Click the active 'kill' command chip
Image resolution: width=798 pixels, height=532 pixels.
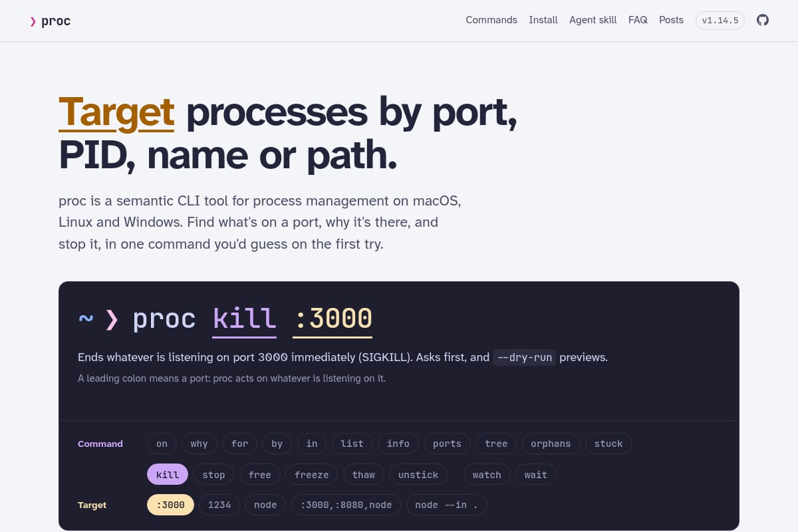pyautogui.click(x=168, y=474)
